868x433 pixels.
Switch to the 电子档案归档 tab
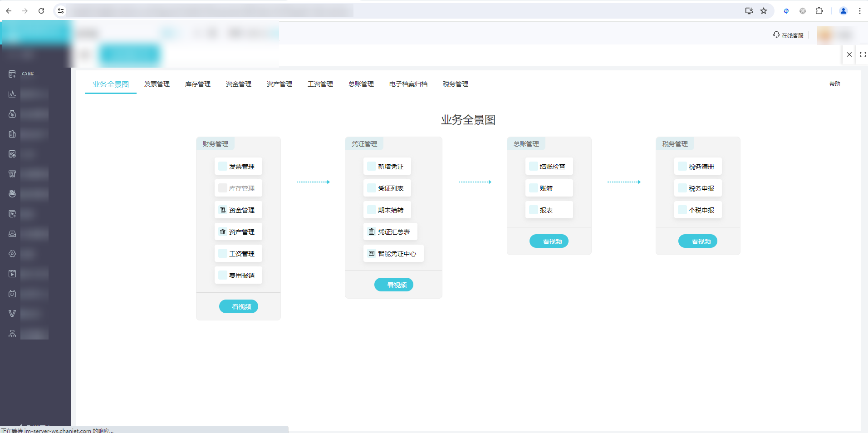click(x=408, y=84)
